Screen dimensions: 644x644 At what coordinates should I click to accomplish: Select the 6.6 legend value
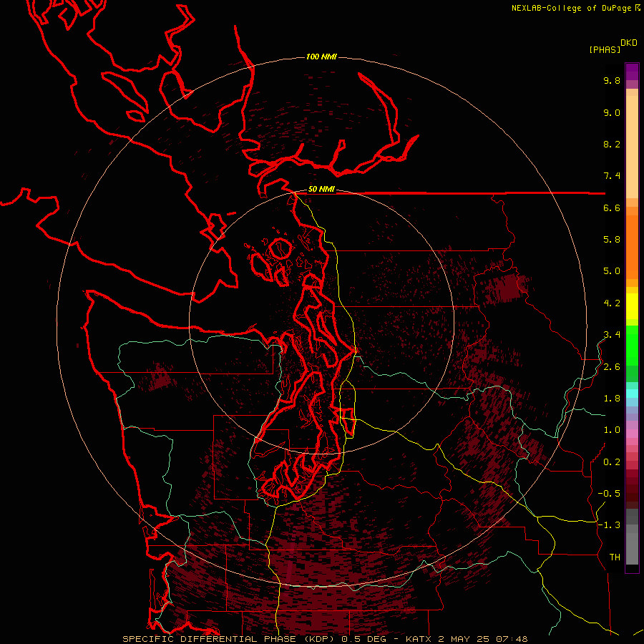612,208
